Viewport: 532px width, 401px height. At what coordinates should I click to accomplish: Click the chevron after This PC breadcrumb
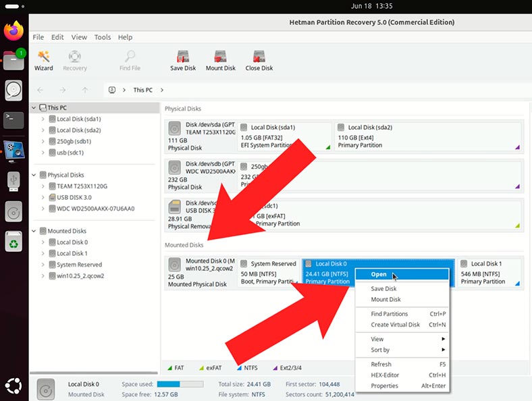coord(162,90)
